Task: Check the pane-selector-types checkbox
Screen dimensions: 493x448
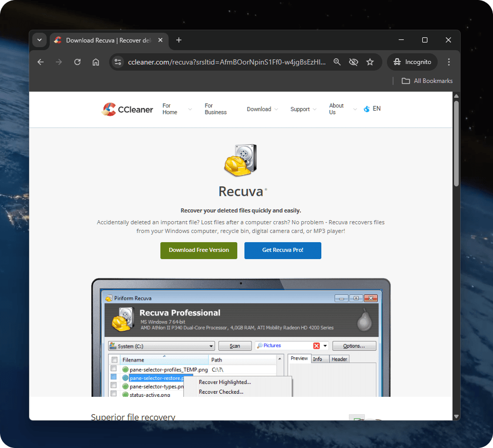Action: 114,385
